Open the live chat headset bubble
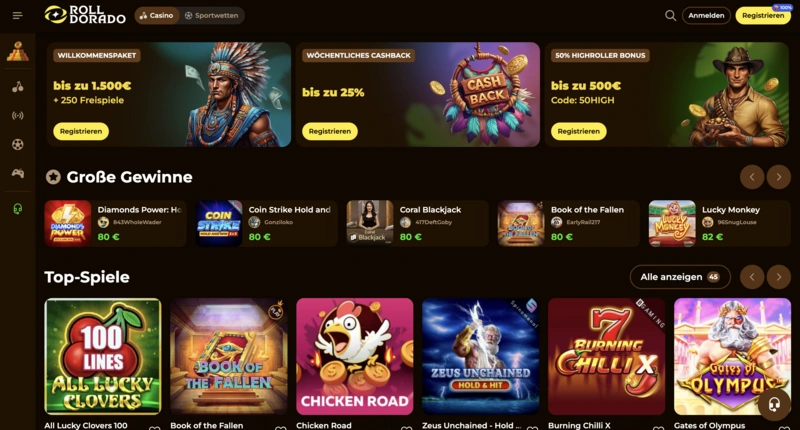The image size is (800, 430). [x=774, y=404]
